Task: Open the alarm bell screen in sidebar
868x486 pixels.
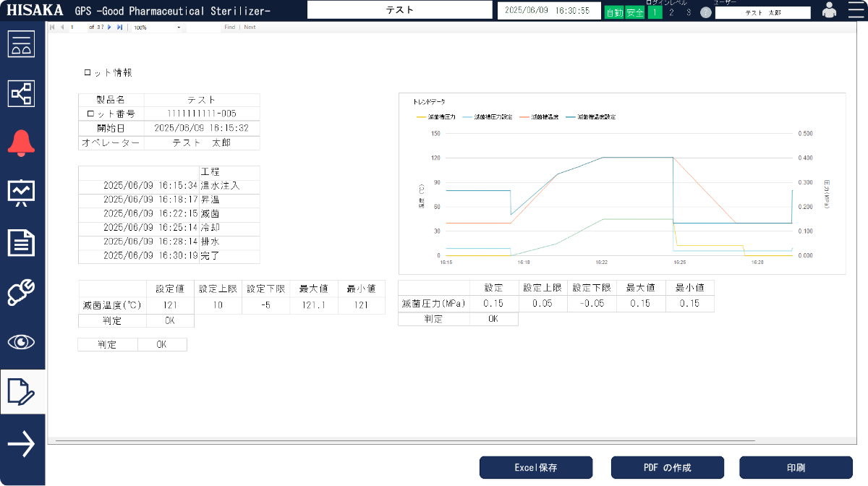Action: pyautogui.click(x=22, y=142)
